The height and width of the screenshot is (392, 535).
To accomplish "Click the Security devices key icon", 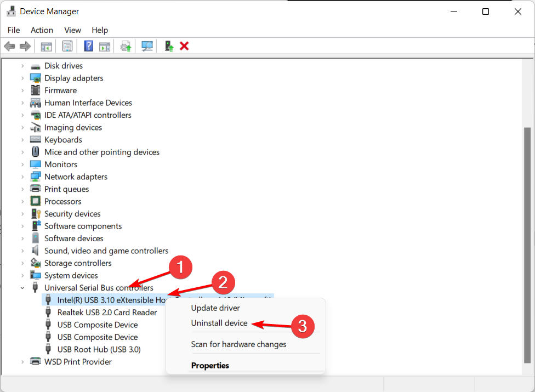I will 36,214.
